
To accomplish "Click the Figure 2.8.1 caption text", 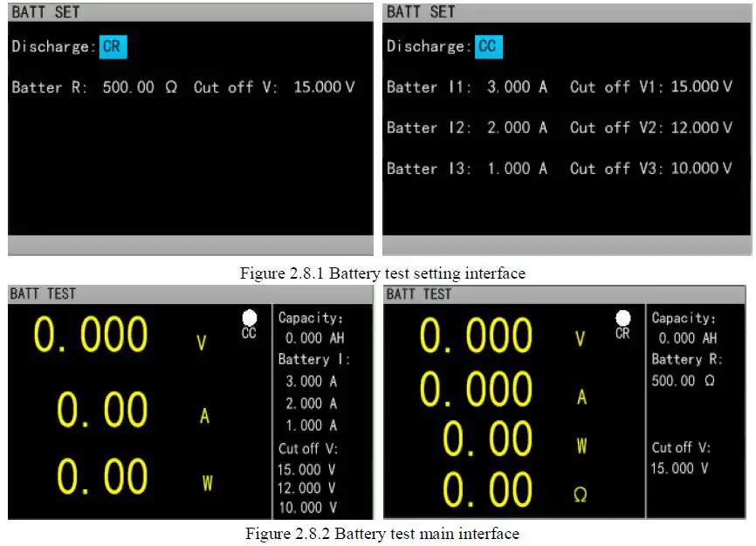I will [x=382, y=273].
